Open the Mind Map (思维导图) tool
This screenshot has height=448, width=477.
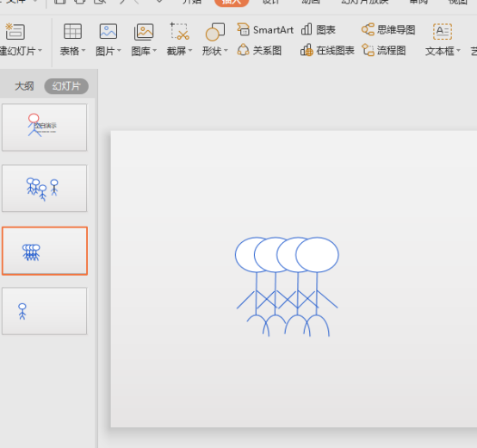(x=388, y=30)
